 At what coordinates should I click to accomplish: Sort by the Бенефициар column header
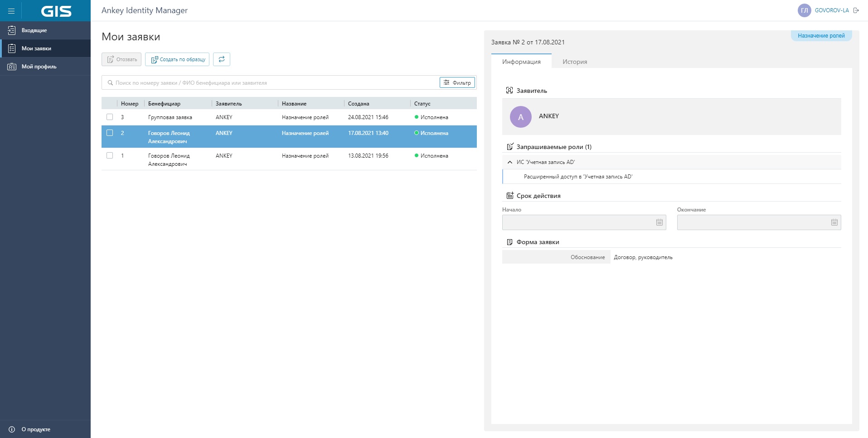(x=164, y=104)
